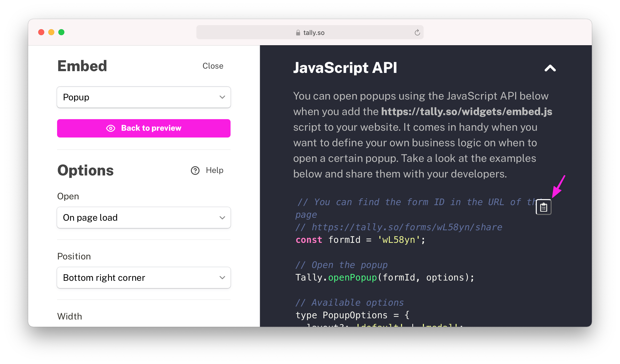Reload the page in the address bar
Screen dimensions: 620x364
417,32
